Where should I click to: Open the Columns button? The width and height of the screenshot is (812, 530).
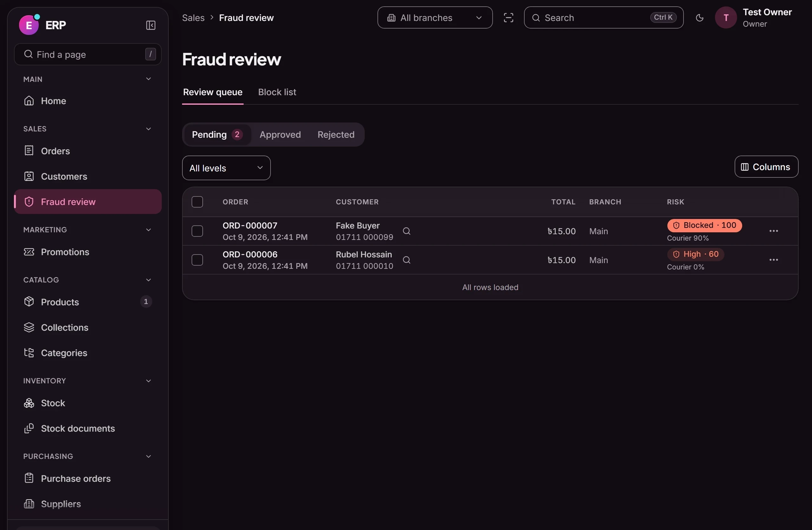click(766, 167)
